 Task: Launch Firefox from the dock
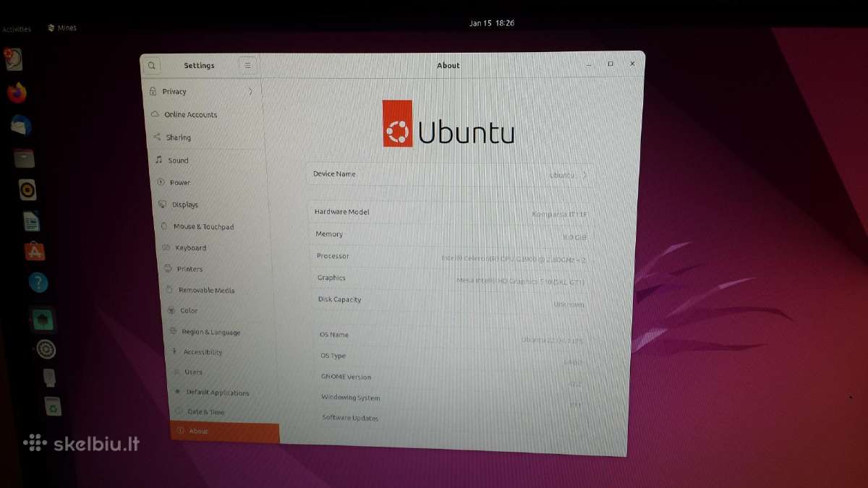[17, 93]
